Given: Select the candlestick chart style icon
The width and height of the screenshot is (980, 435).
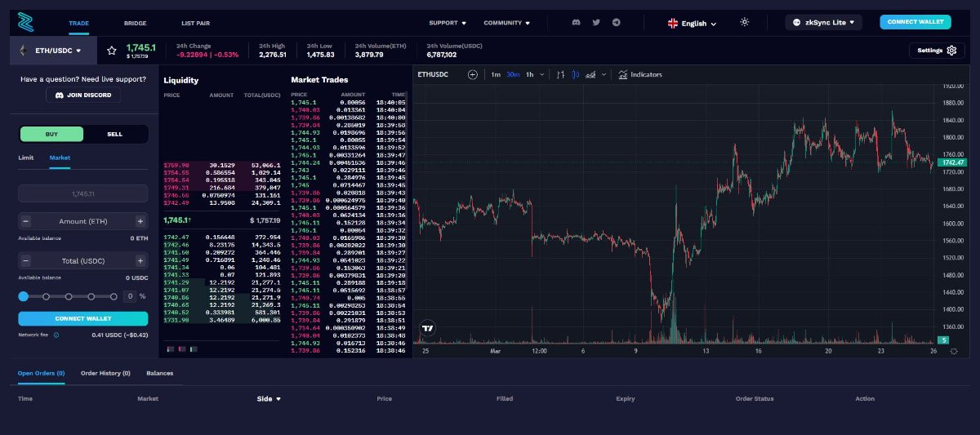Looking at the screenshot, I should pos(576,74).
